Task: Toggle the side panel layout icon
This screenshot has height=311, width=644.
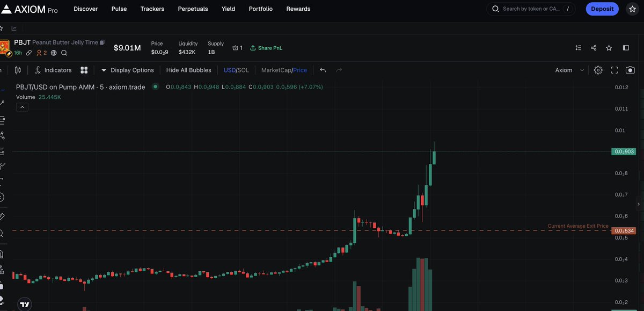Action: [626, 48]
